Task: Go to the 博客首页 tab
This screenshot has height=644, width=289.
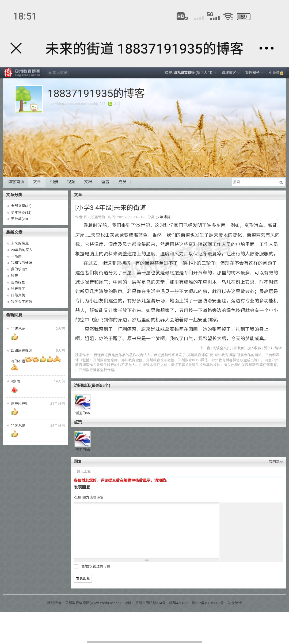Action: point(16,182)
